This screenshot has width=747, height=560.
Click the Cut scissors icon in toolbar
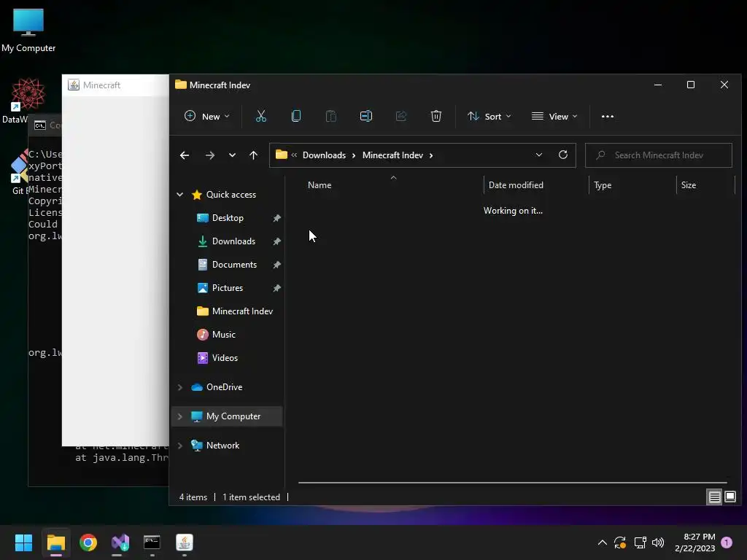tap(261, 116)
